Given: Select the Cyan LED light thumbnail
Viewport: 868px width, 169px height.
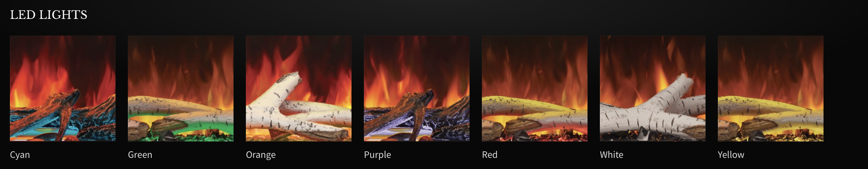Looking at the screenshot, I should pos(63,89).
